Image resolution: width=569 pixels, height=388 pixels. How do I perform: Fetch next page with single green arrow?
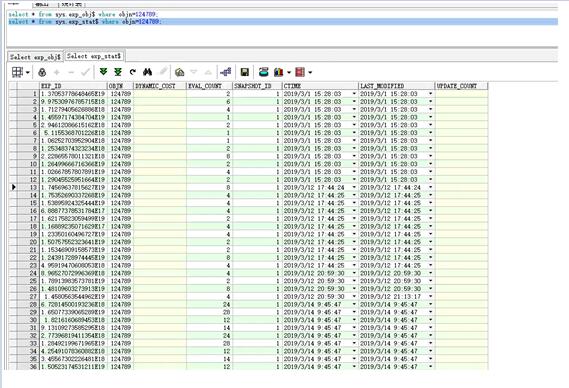pyautogui.click(x=103, y=72)
